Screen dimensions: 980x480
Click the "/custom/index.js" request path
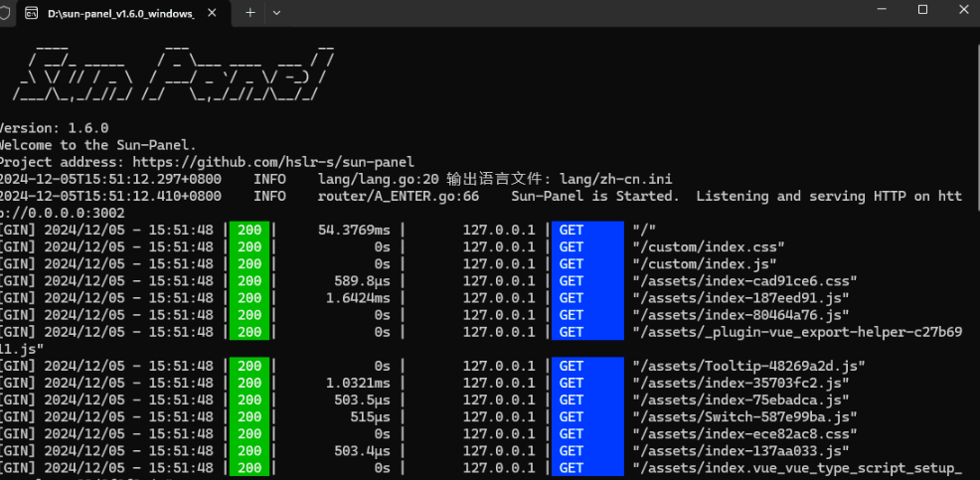(705, 263)
